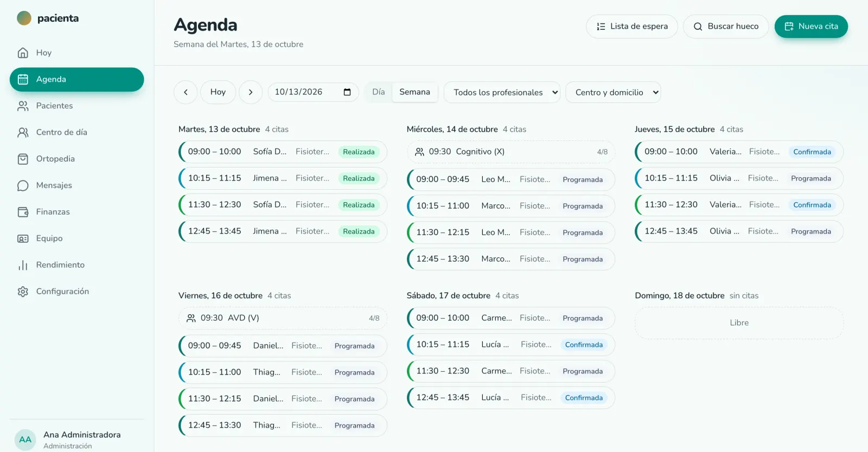Open Wednesday 10:15 – 11:00 Marco appointment
Viewport: 868px width, 452px height.
511,206
